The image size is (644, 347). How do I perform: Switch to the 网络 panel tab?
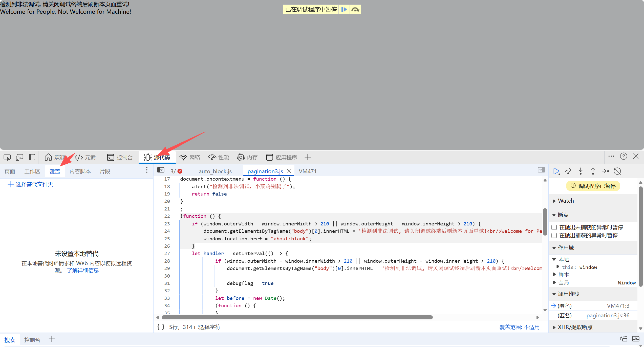click(190, 157)
